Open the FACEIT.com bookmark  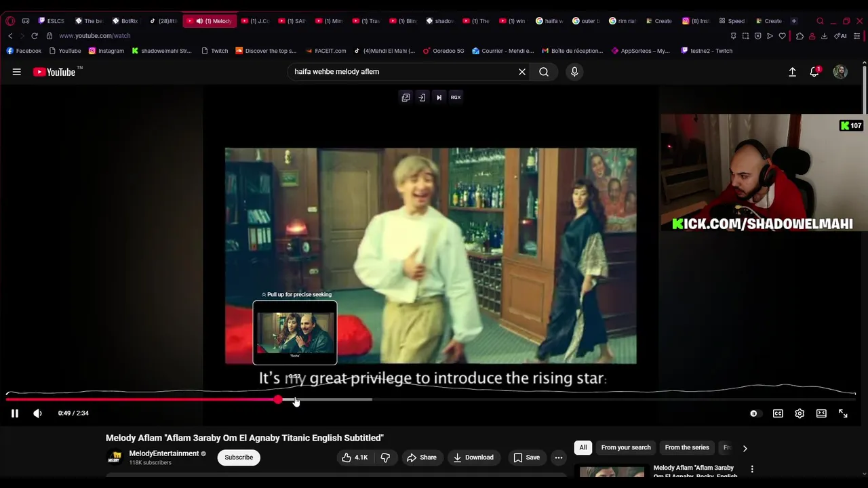pyautogui.click(x=326, y=51)
